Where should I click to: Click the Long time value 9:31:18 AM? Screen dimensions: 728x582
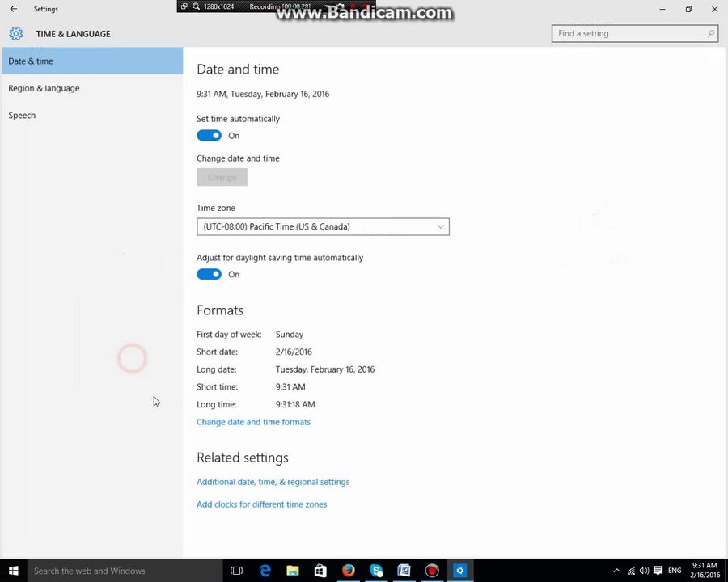(x=295, y=404)
